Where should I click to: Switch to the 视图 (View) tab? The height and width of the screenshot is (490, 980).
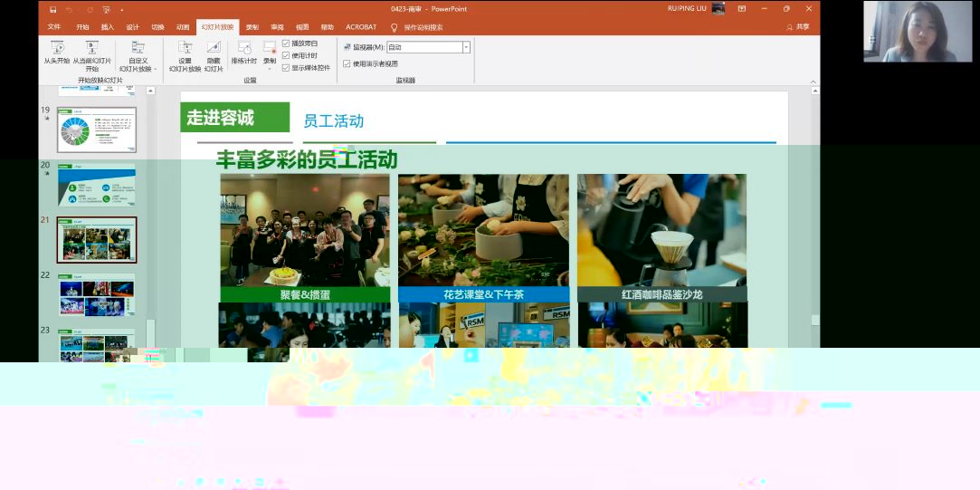(x=302, y=27)
